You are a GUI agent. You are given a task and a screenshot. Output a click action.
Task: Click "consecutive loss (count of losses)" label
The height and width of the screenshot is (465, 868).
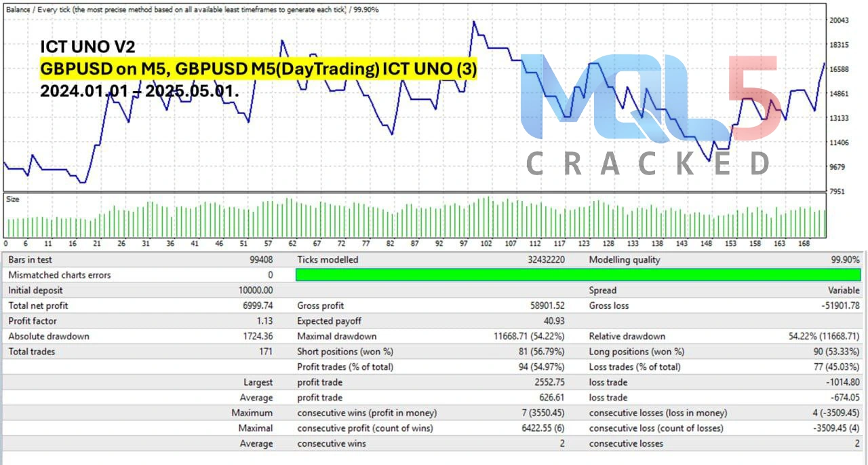[x=656, y=428]
